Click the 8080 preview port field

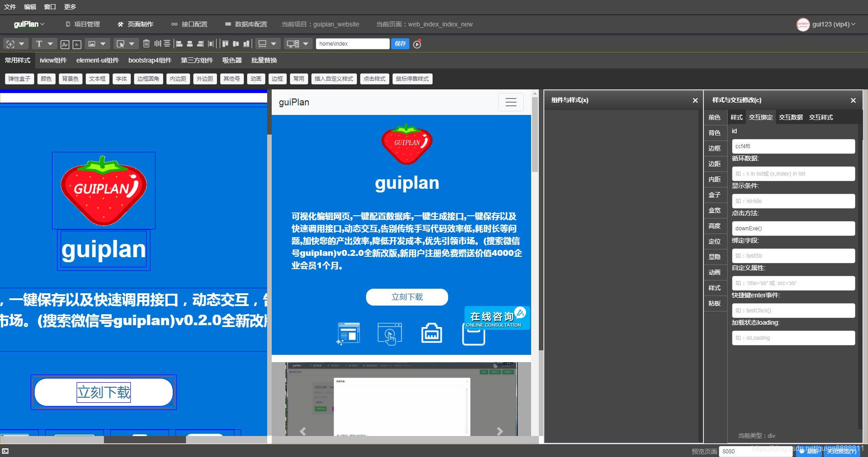pyautogui.click(x=756, y=451)
